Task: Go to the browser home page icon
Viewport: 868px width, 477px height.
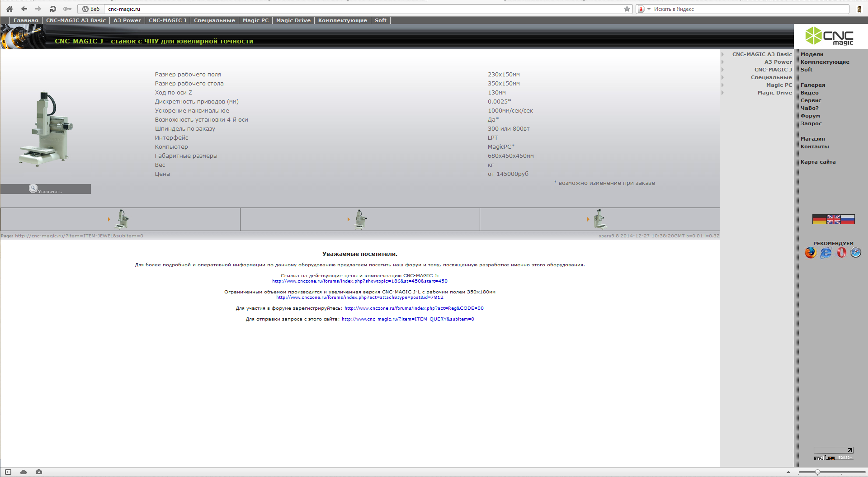Action: [x=9, y=9]
